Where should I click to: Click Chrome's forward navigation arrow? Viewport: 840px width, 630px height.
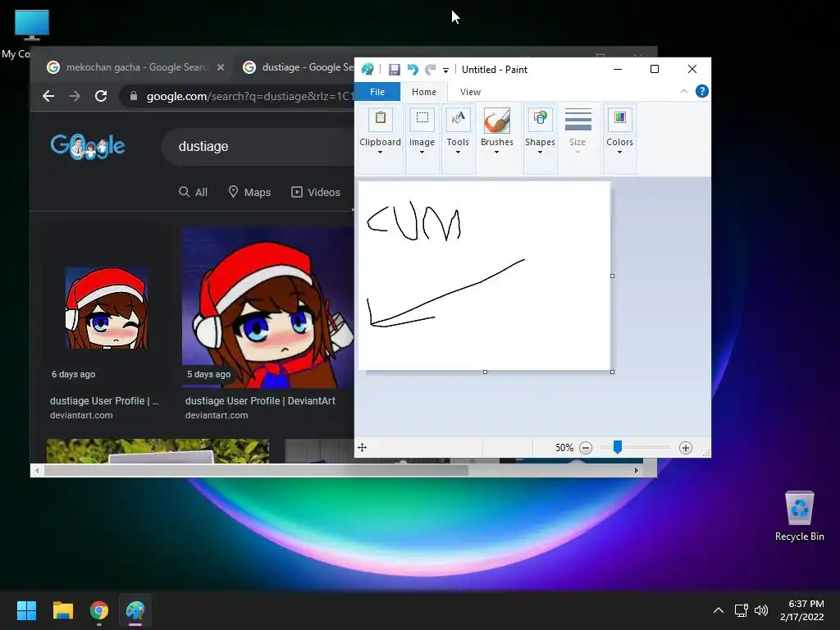point(75,96)
